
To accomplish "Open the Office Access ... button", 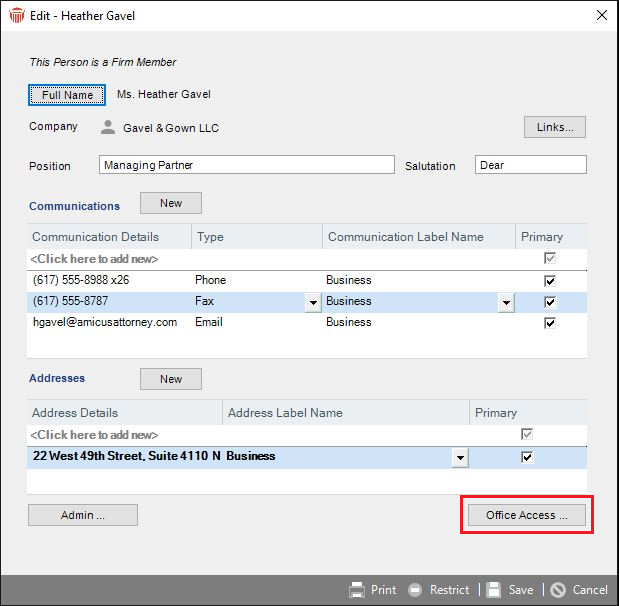I will tap(527, 515).
